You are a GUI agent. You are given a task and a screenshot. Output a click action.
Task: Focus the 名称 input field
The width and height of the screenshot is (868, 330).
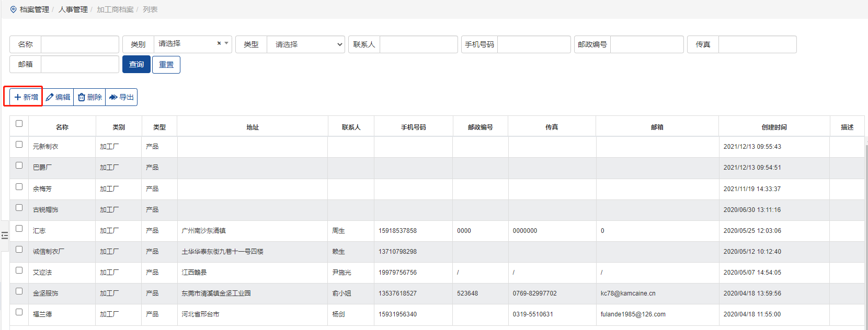(79, 44)
